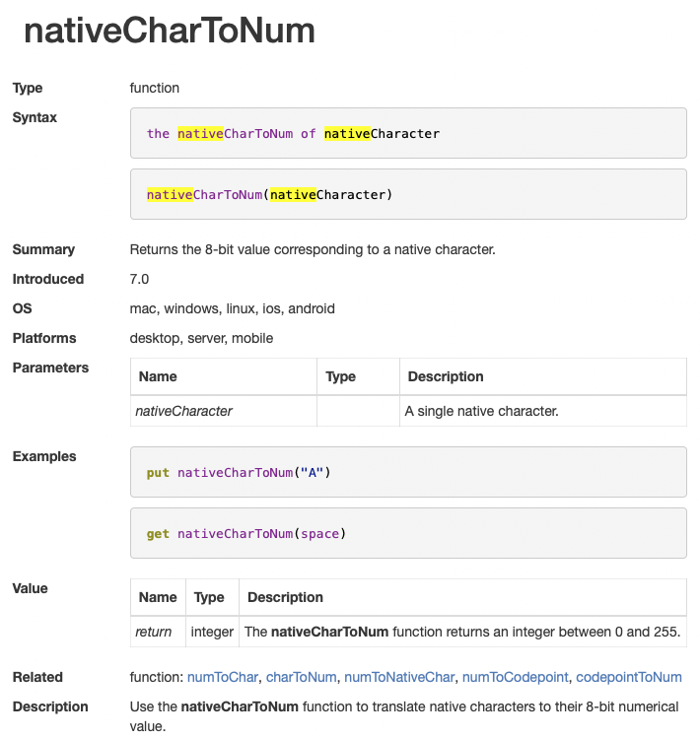This screenshot has height=738, width=700.
Task: Click the Type header in Parameters table
Action: (340, 376)
